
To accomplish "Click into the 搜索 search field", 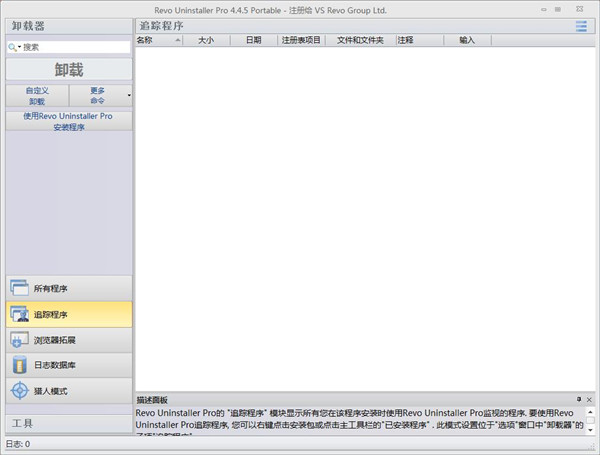I will tap(80, 47).
